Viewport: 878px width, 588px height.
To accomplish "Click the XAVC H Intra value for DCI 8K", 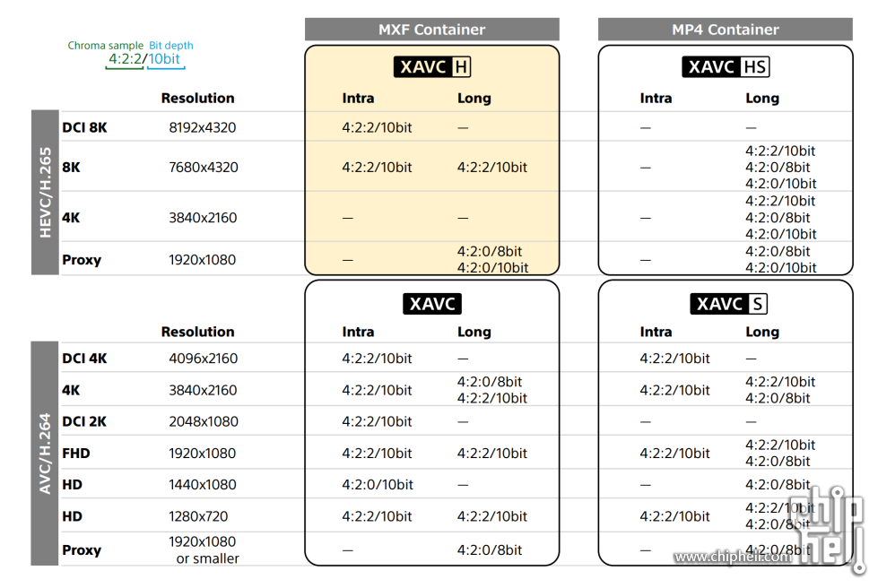I will click(377, 127).
